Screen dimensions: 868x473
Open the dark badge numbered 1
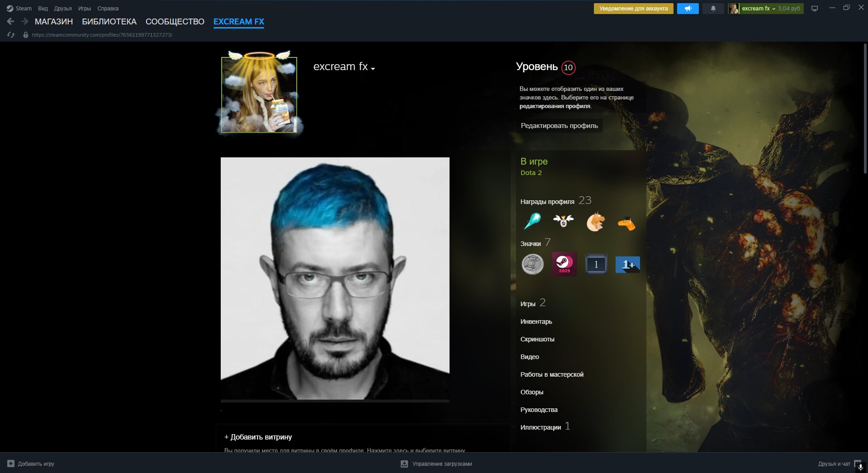(x=596, y=264)
